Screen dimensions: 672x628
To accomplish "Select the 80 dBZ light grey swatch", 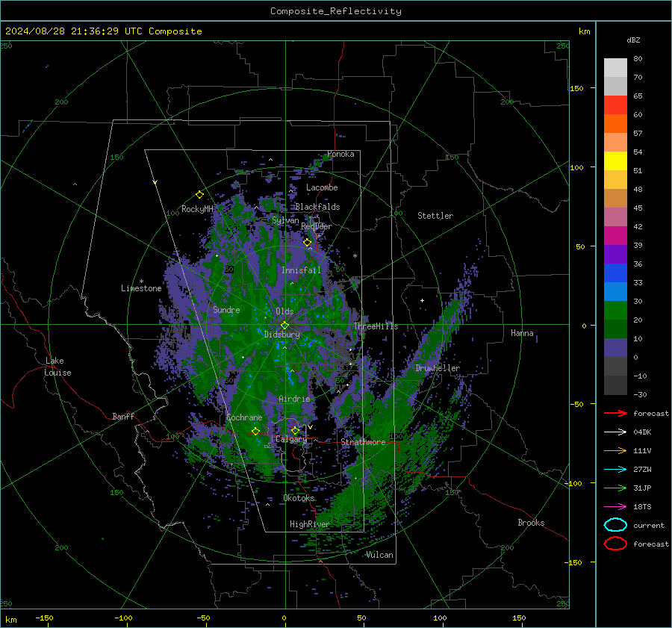I will click(x=615, y=67).
